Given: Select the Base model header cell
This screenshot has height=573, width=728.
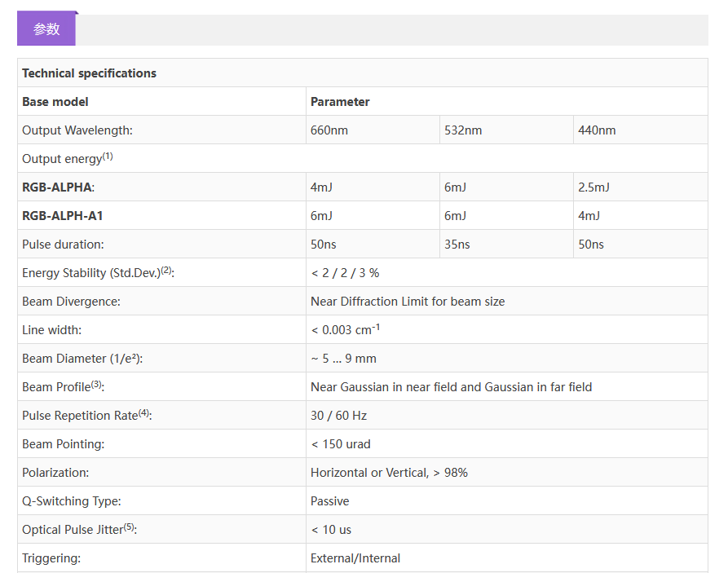Looking at the screenshot, I should click(x=55, y=102).
